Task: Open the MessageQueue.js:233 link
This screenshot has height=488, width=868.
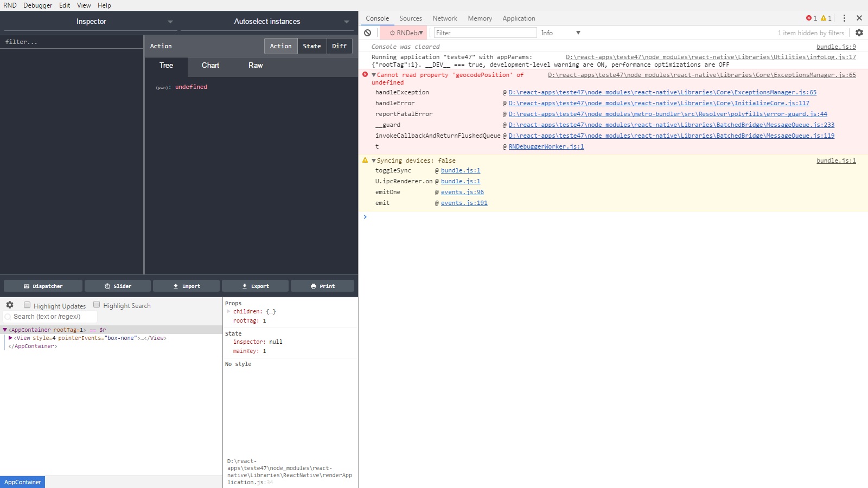Action: (x=671, y=125)
